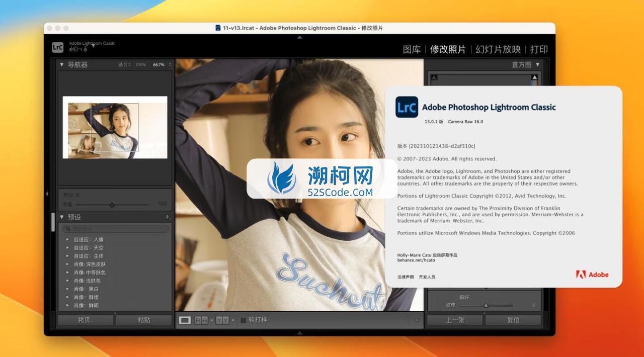Viewport: 644px width, 357px height.
Task: Select the 肖像: 黑白 preset row
Action: click(116, 289)
